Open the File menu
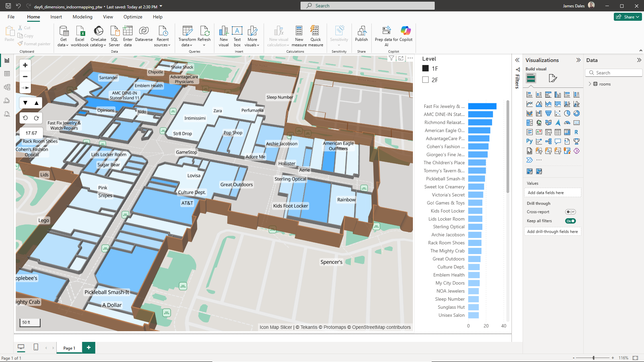 pyautogui.click(x=11, y=17)
